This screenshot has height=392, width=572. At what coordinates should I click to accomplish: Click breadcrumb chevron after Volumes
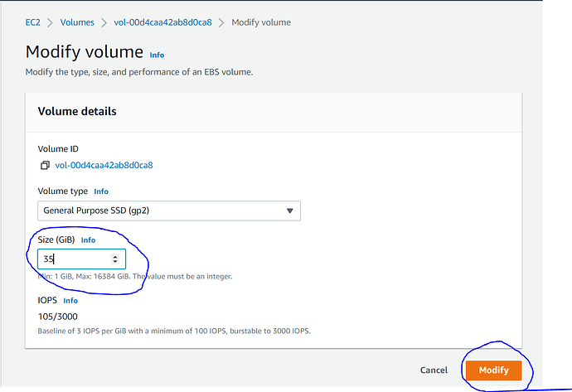[x=104, y=22]
